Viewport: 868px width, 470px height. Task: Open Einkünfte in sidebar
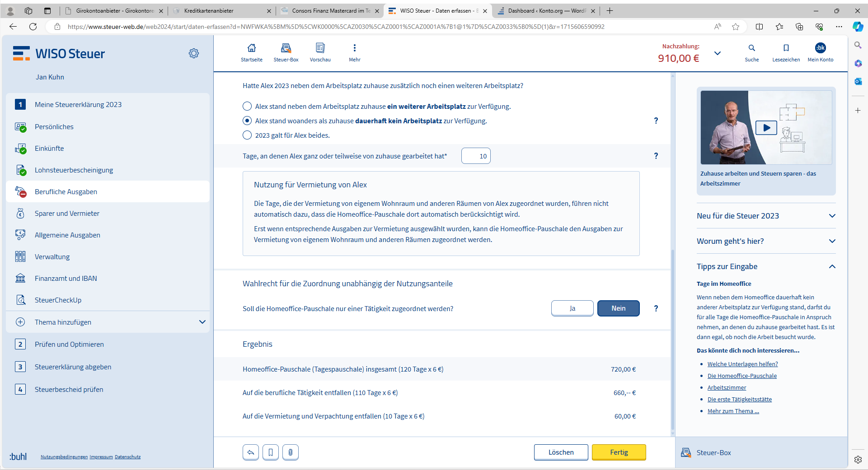pyautogui.click(x=108, y=149)
